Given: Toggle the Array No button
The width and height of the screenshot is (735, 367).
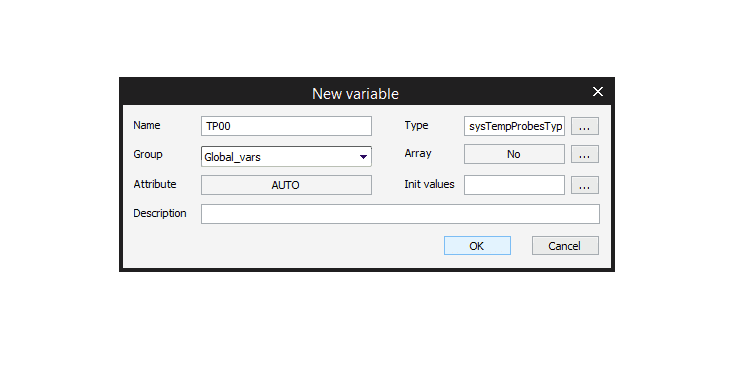Looking at the screenshot, I should click(514, 154).
